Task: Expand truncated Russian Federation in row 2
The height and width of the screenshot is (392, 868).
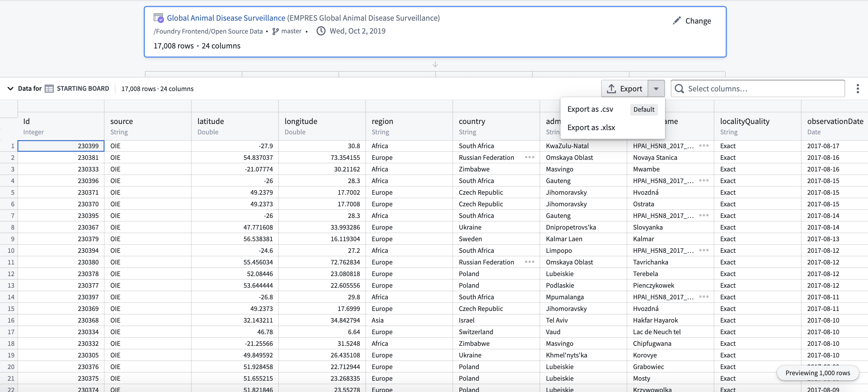Action: (530, 157)
